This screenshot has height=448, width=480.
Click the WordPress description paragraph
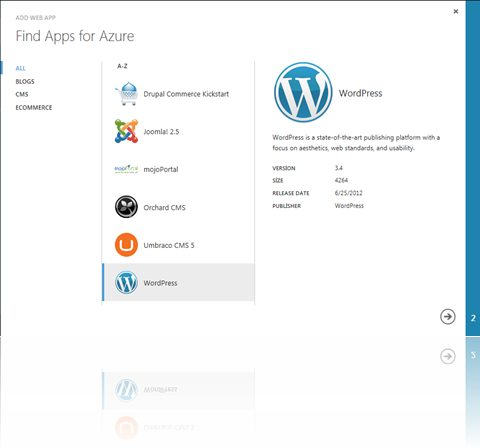(x=356, y=143)
